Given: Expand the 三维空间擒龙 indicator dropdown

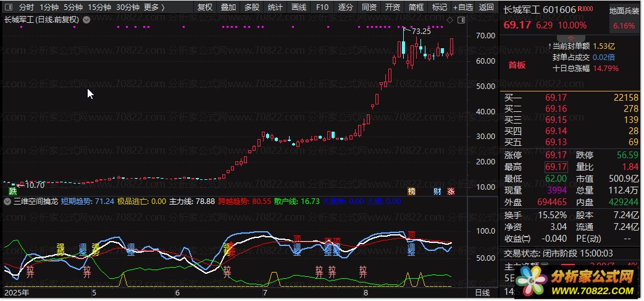Looking at the screenshot, I should pyautogui.click(x=7, y=201).
